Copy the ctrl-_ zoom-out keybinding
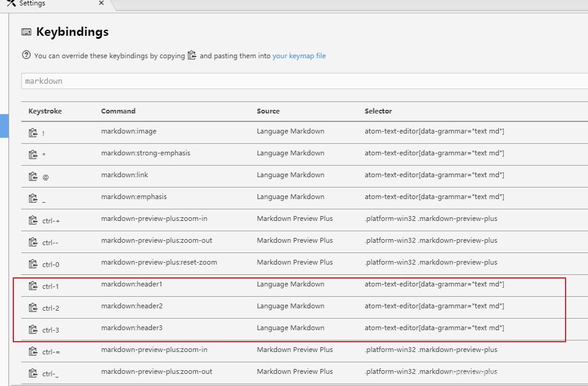 coord(33,373)
